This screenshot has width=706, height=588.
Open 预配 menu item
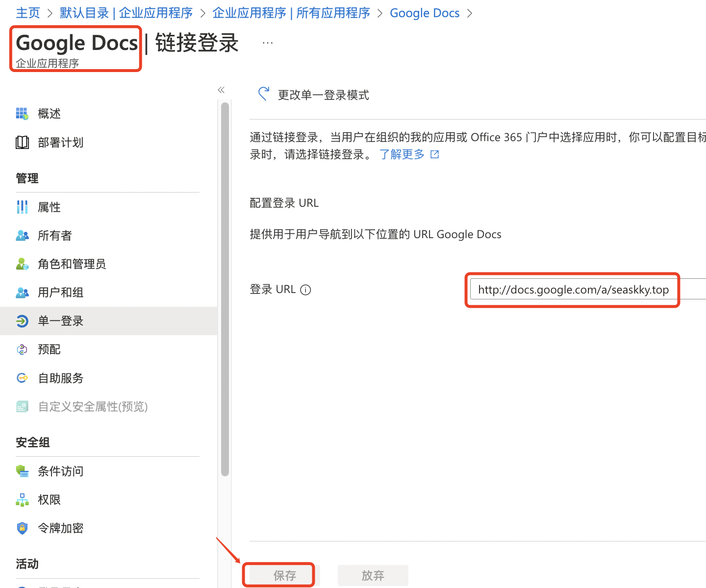click(x=108, y=349)
